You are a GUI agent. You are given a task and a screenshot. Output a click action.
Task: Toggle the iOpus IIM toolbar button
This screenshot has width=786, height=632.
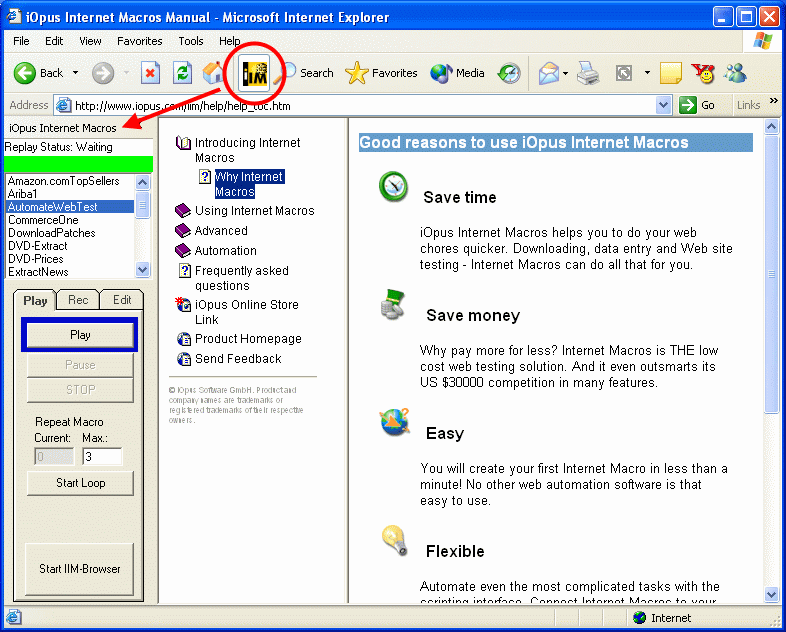pyautogui.click(x=255, y=74)
